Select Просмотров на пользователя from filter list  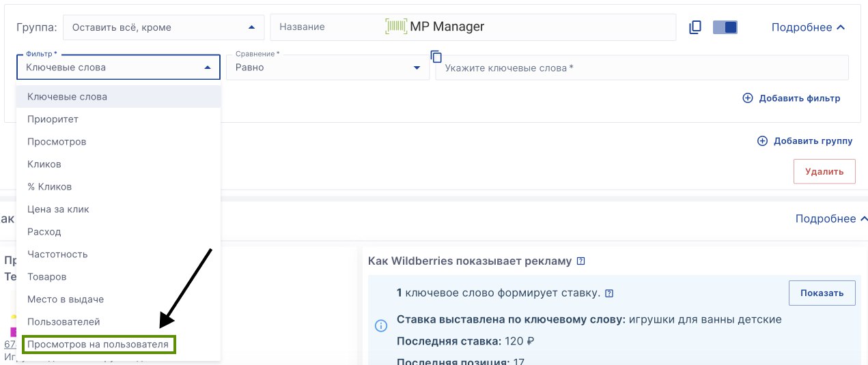pyautogui.click(x=98, y=345)
